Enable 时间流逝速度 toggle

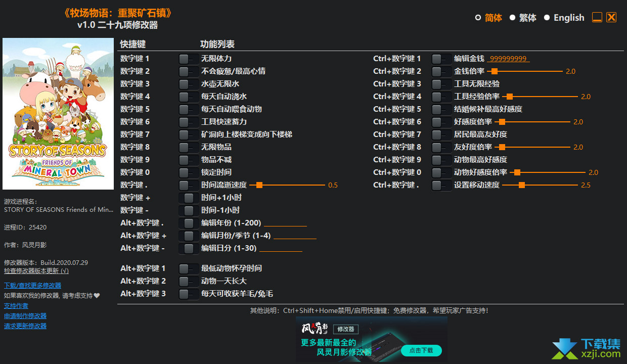(x=189, y=185)
